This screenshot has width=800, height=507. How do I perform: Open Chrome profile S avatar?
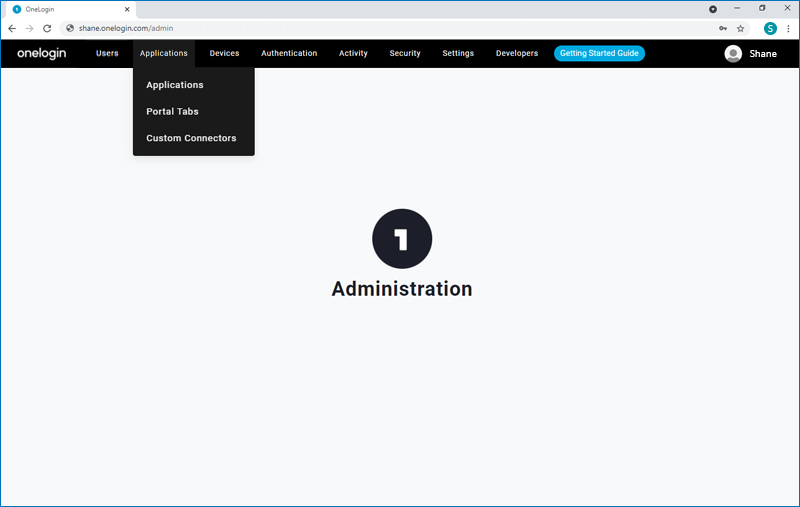click(770, 28)
